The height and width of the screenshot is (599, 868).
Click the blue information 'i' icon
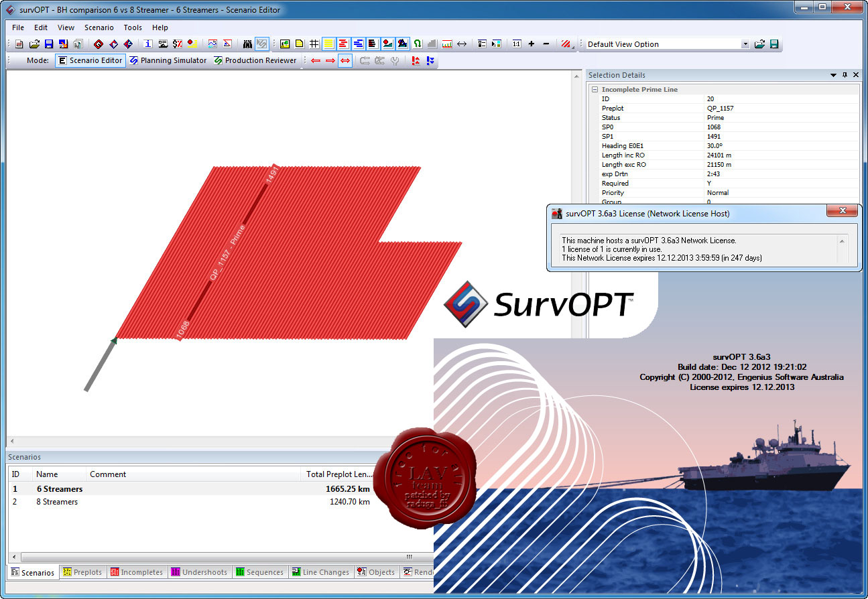pos(148,44)
